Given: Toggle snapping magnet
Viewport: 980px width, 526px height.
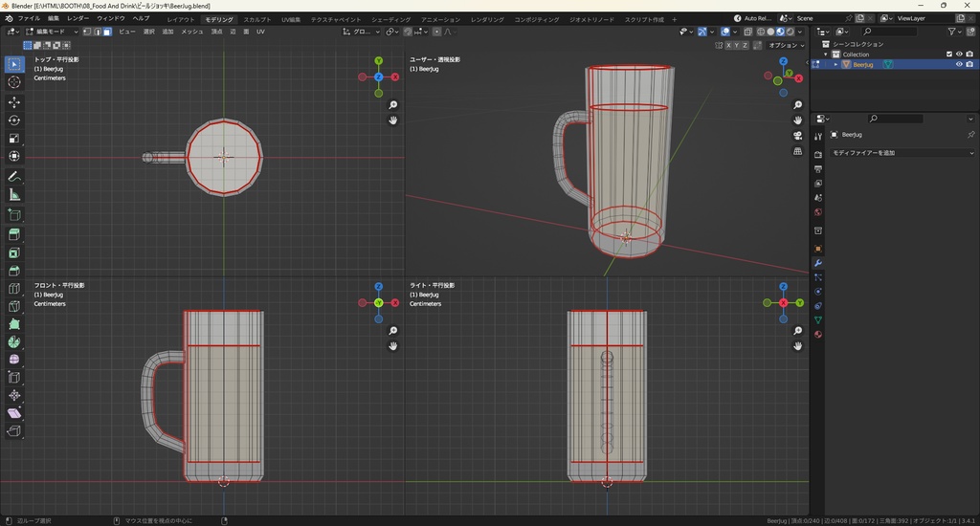Looking at the screenshot, I should [408, 32].
